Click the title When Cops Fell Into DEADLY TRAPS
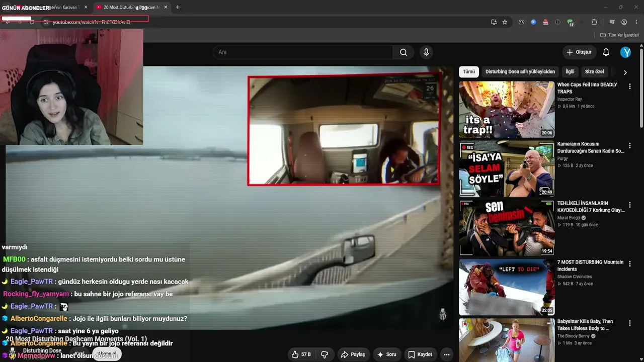644x362 pixels. (x=587, y=88)
